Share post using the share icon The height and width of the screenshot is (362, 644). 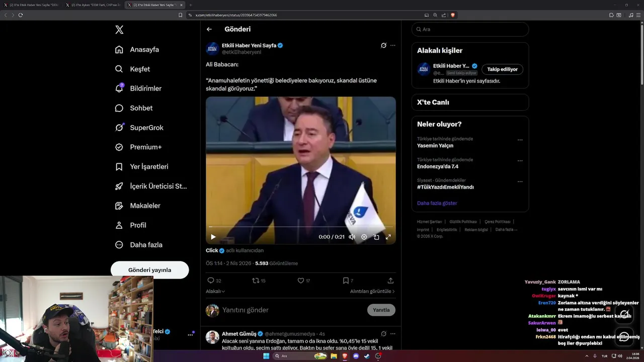coord(390,281)
